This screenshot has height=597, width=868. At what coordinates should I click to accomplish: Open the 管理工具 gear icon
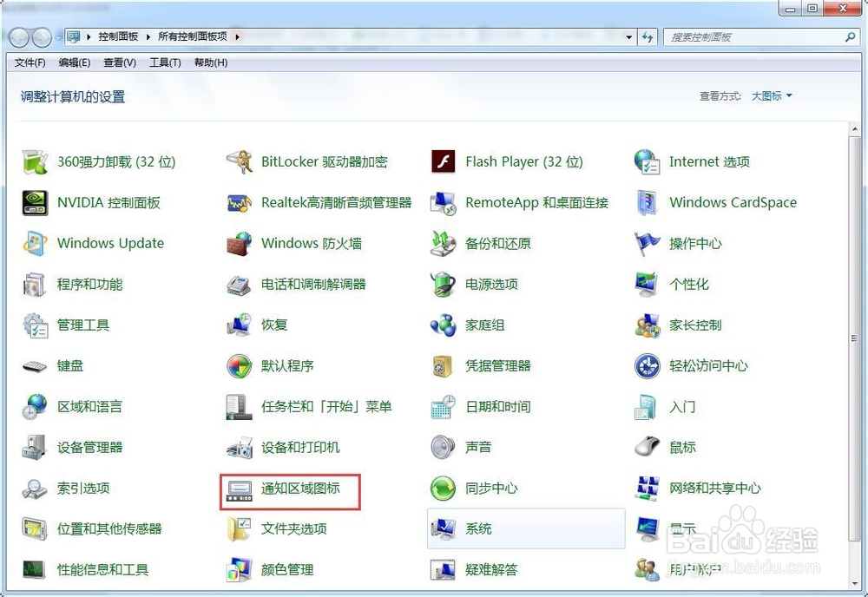[35, 325]
